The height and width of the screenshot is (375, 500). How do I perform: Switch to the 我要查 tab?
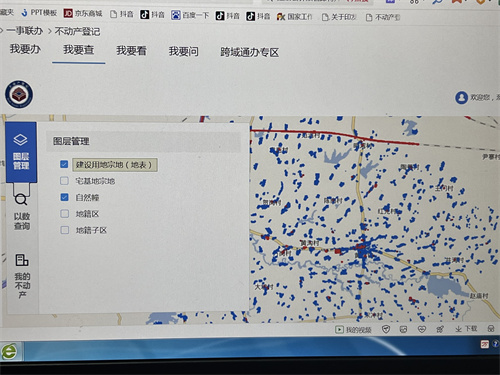(x=79, y=50)
